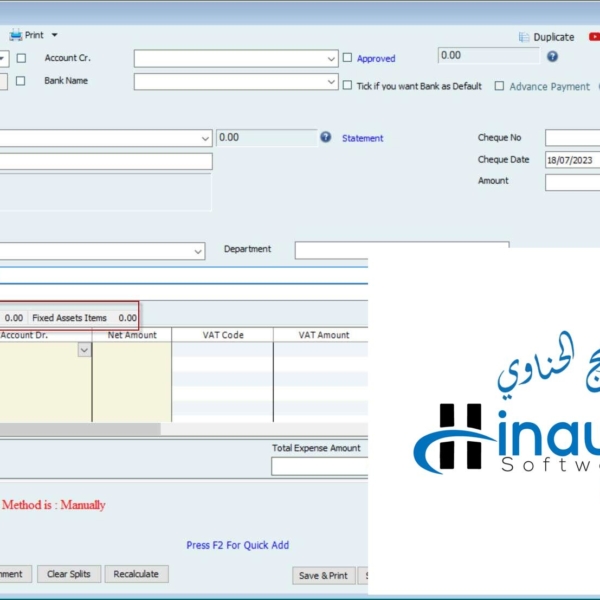
Task: Click the VAT Code column header
Action: pyautogui.click(x=222, y=335)
